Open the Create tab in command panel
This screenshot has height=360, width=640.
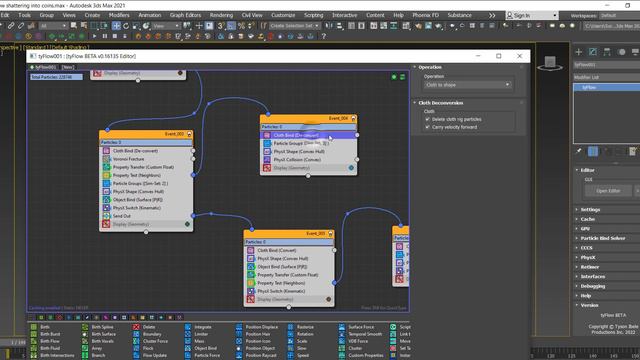coord(578,52)
